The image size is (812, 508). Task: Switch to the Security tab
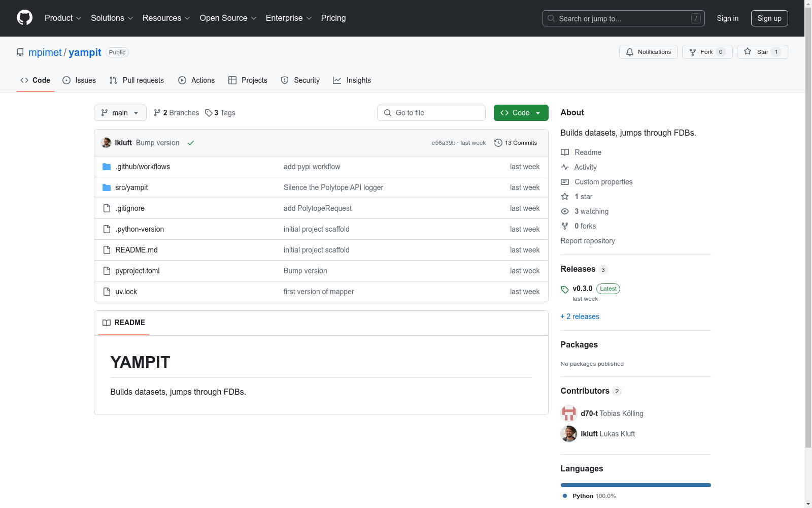[x=300, y=80]
